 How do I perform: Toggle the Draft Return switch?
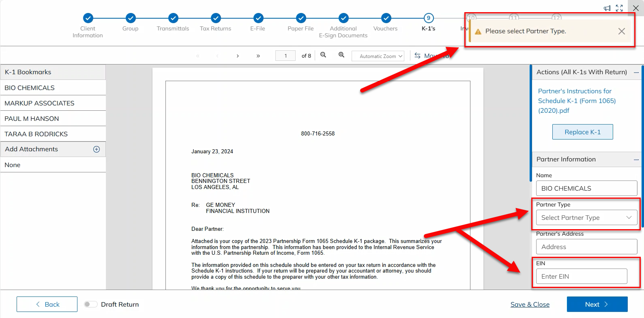pos(90,304)
